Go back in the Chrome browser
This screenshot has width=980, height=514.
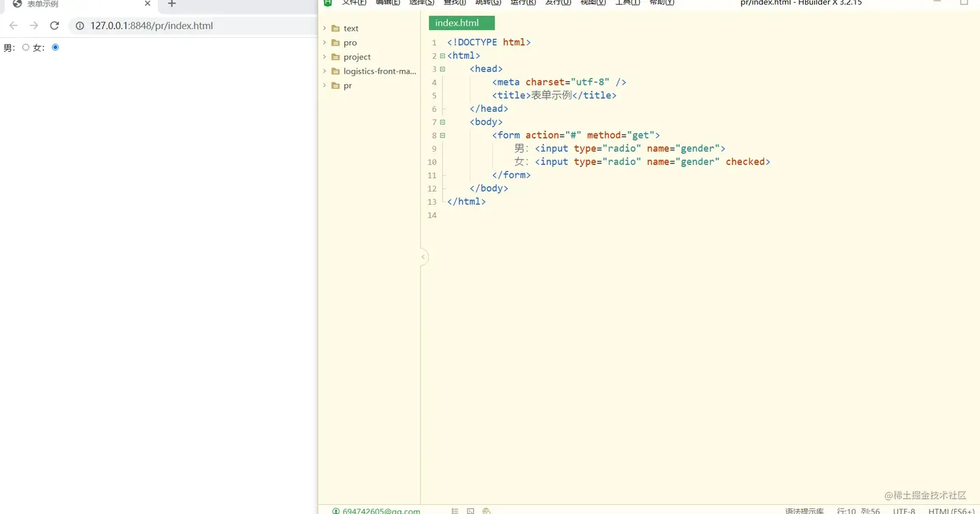13,26
